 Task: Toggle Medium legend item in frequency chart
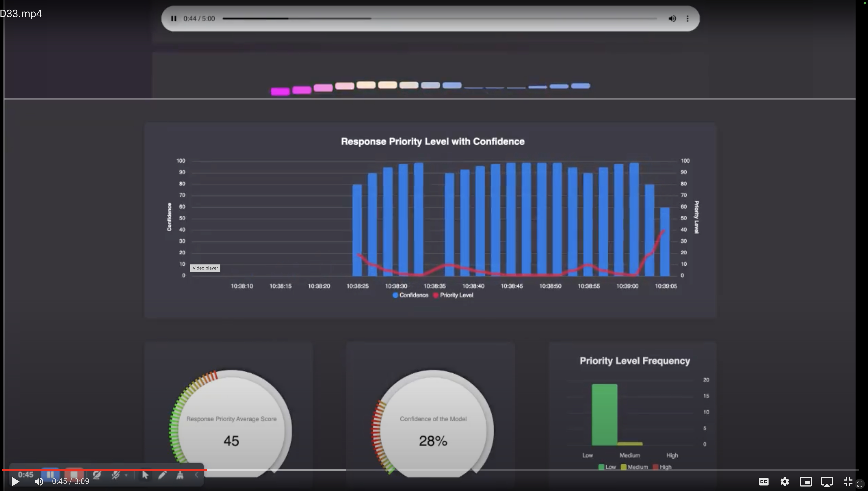(x=634, y=467)
